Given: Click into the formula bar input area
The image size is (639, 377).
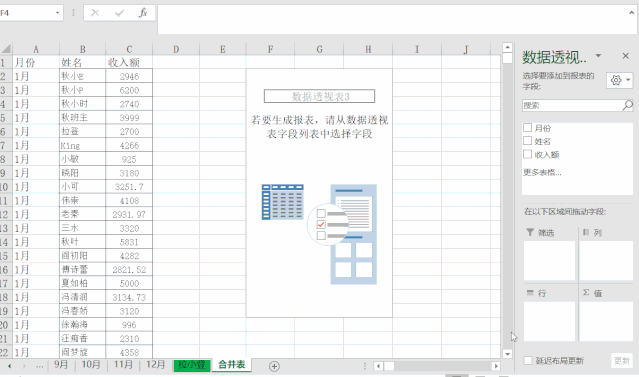Looking at the screenshot, I should click(391, 19).
